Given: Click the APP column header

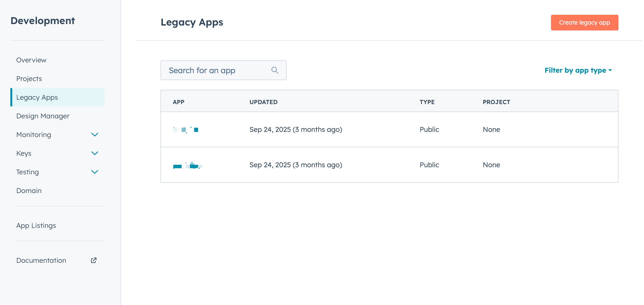Looking at the screenshot, I should pyautogui.click(x=178, y=102).
